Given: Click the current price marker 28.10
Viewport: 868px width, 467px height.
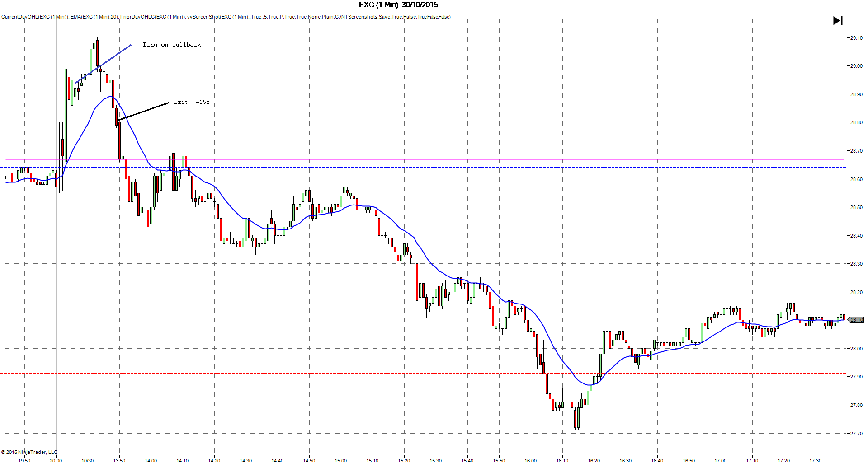Looking at the screenshot, I should (856, 320).
